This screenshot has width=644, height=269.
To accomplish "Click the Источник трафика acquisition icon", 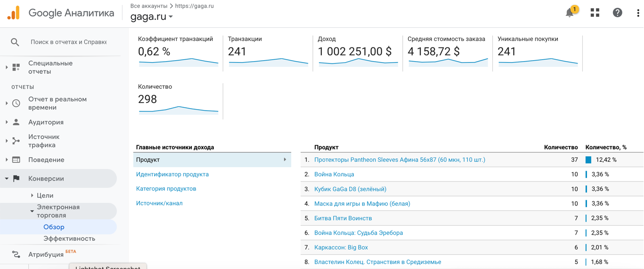I will coord(16,141).
